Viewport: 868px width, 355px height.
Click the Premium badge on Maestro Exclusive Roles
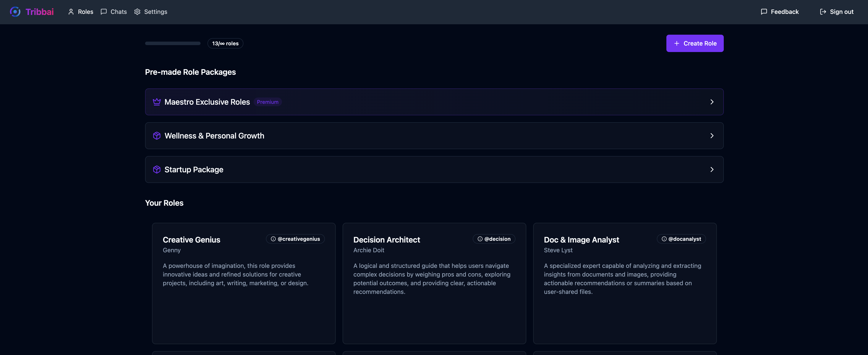tap(267, 101)
